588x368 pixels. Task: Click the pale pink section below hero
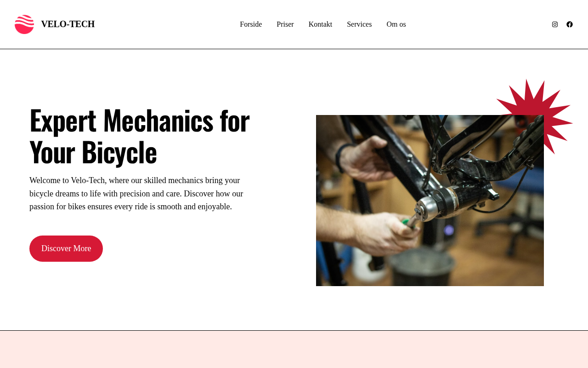[x=294, y=350]
